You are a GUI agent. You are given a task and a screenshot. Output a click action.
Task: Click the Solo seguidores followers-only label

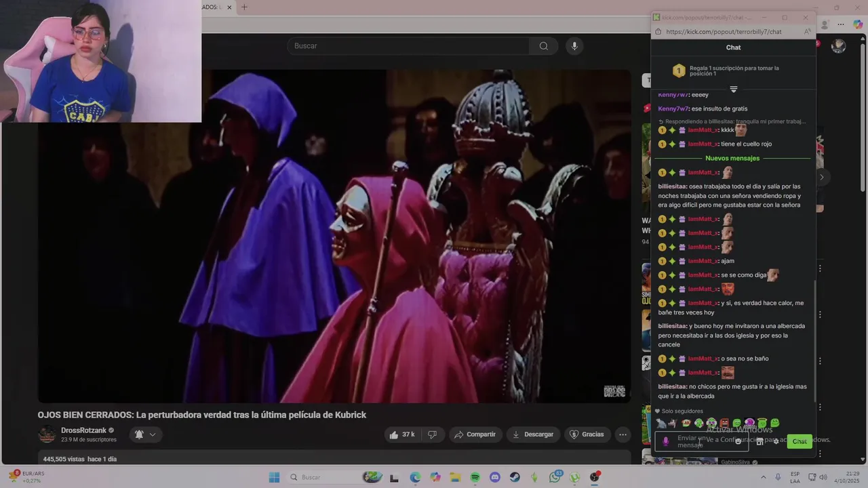(x=682, y=411)
